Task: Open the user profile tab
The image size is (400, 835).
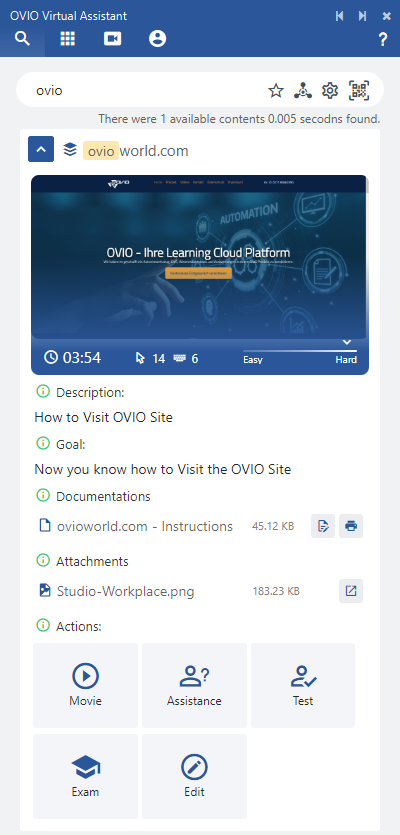Action: (158, 39)
